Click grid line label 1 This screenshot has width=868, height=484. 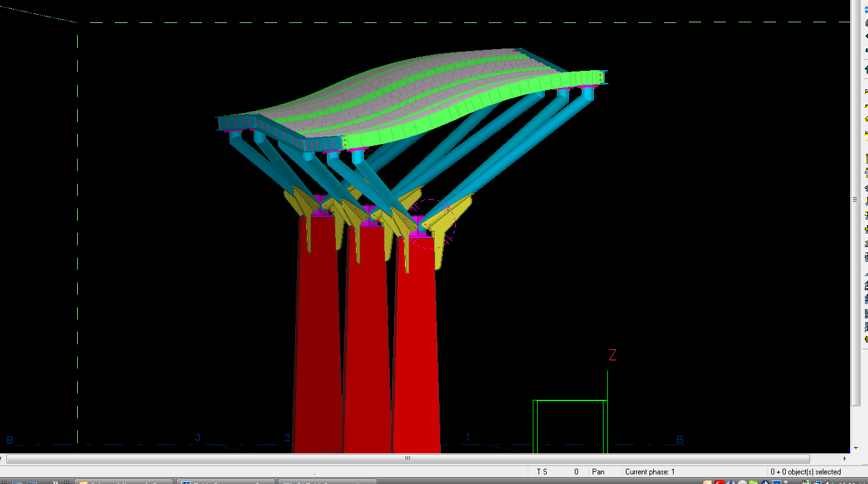point(467,437)
